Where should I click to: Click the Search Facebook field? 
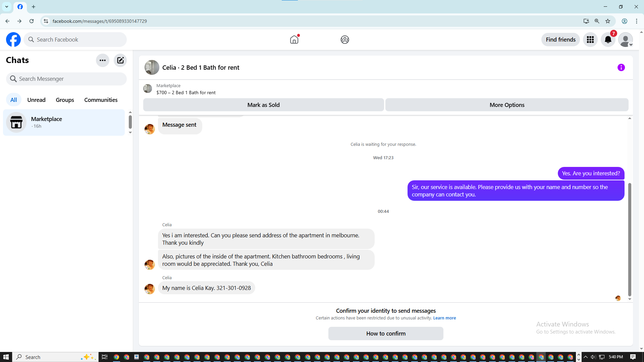click(75, 40)
